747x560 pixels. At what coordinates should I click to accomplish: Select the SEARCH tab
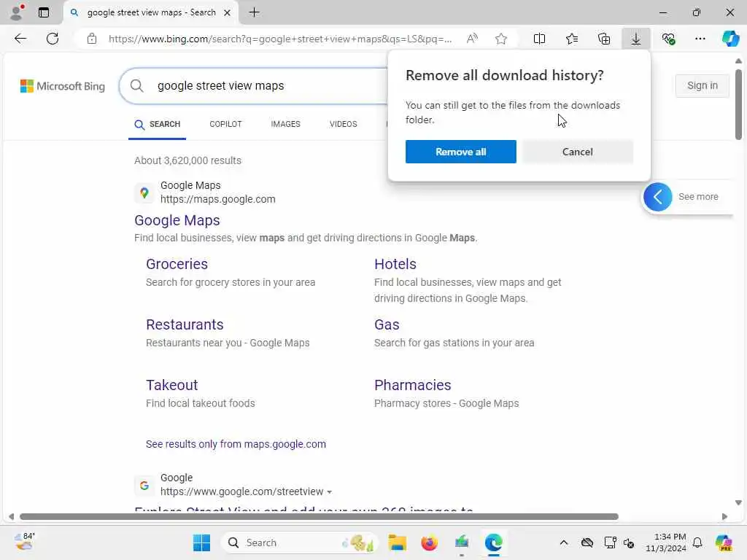(x=158, y=124)
